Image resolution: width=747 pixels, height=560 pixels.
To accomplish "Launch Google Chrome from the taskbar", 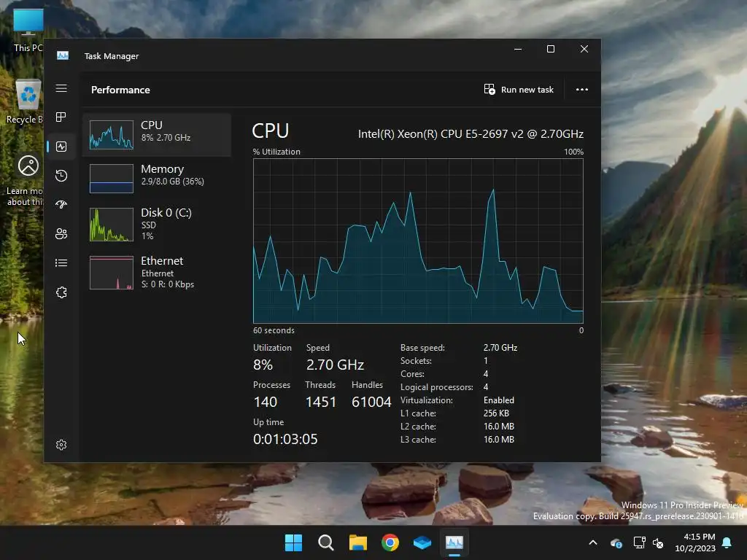I will (x=390, y=542).
